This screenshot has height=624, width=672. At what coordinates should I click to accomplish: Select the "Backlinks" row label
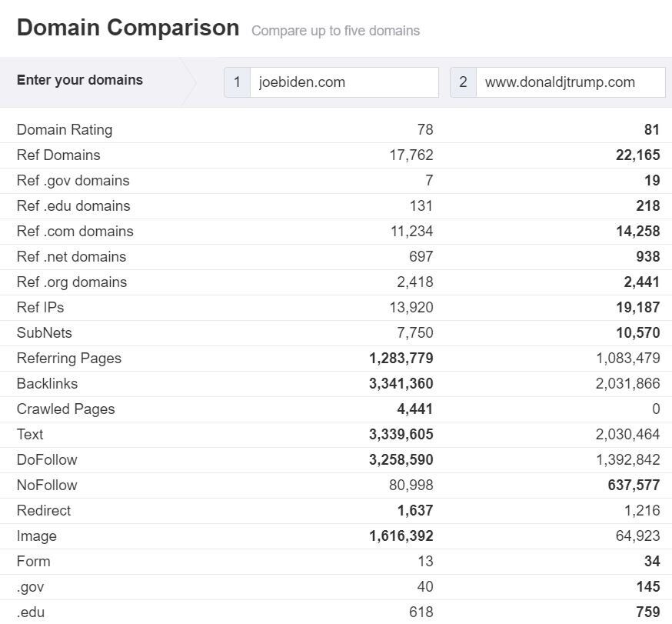pyautogui.click(x=48, y=383)
